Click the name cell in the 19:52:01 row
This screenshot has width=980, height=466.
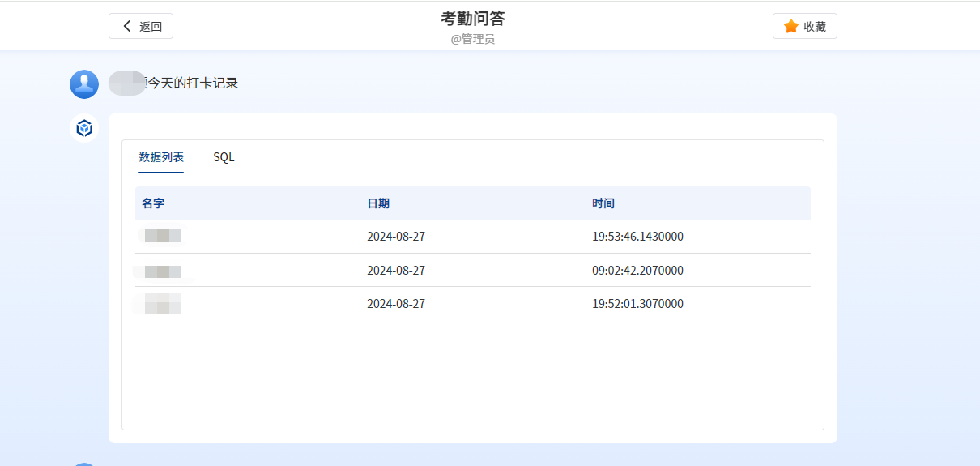(x=162, y=304)
